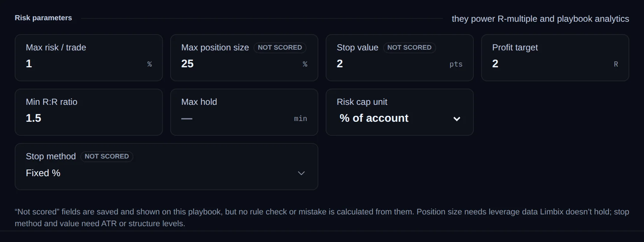Click the % suffix in Max position size

305,64
